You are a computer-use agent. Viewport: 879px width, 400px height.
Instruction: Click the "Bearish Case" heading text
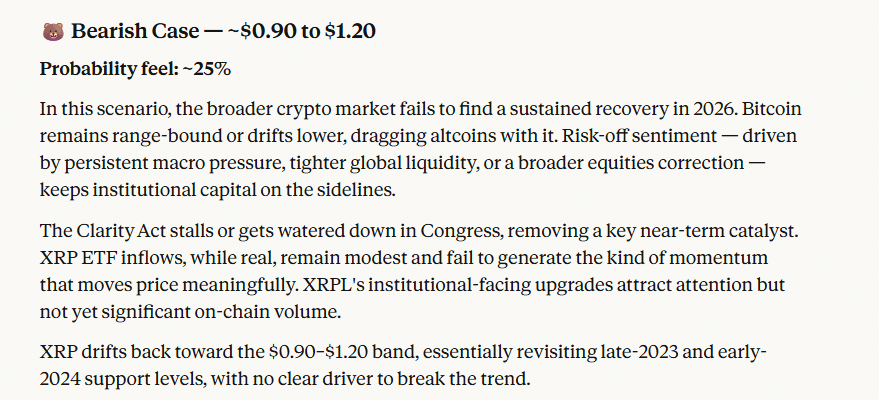click(x=134, y=32)
